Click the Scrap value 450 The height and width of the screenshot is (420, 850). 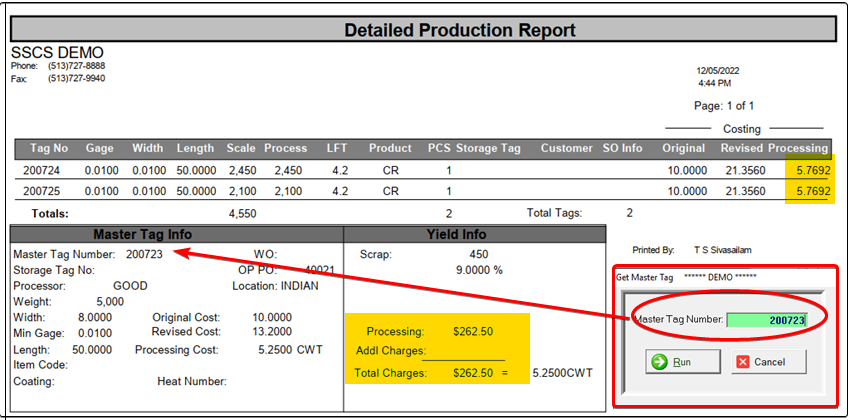tap(479, 254)
